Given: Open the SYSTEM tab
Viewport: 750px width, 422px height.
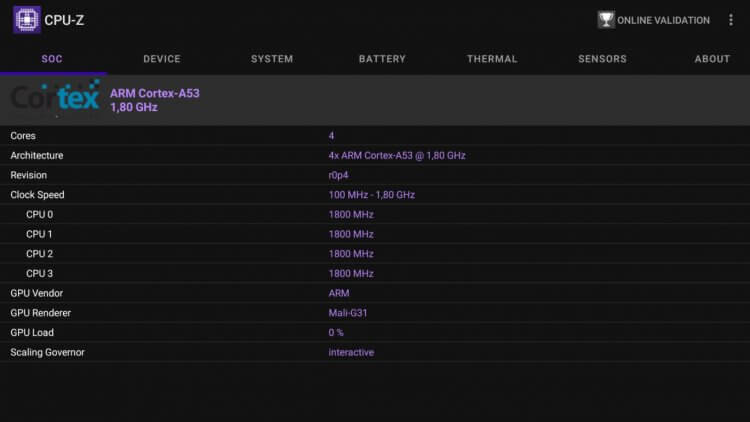Looking at the screenshot, I should tap(272, 59).
